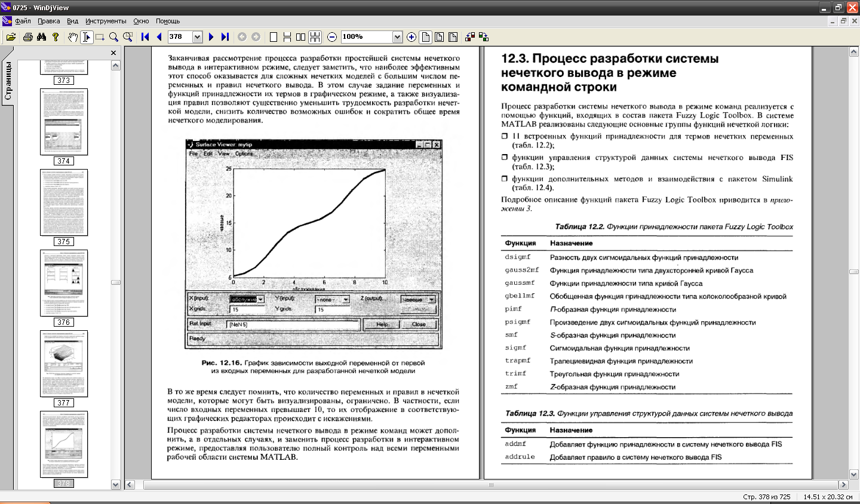Open the Инструменты menu
860x504 pixels.
click(x=106, y=21)
